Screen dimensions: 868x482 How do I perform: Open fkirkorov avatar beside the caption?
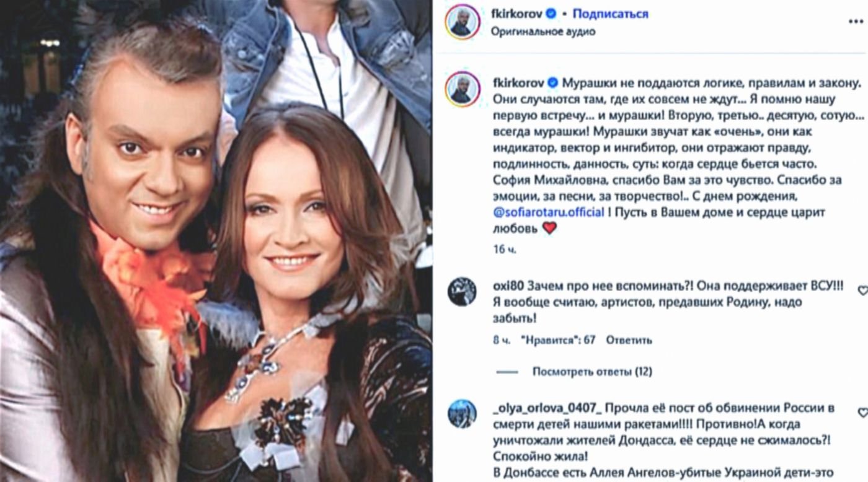pos(461,89)
